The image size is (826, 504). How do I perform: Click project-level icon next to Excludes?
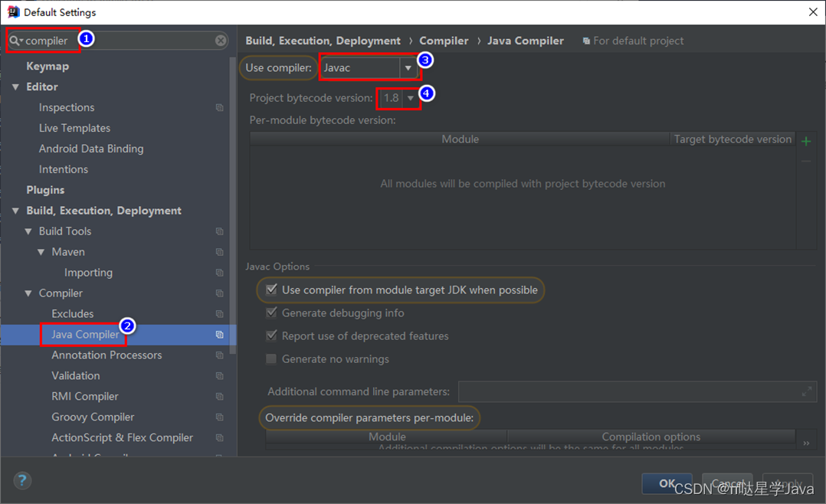(220, 314)
